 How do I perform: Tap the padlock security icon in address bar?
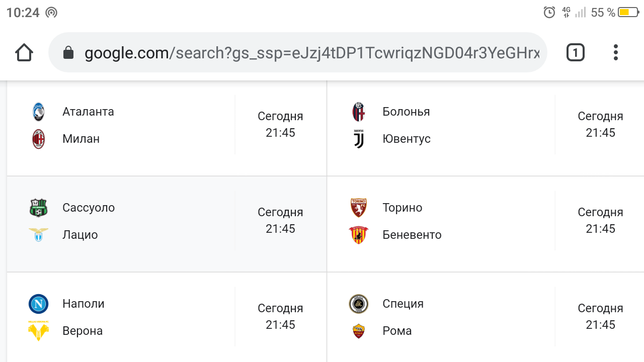(68, 52)
